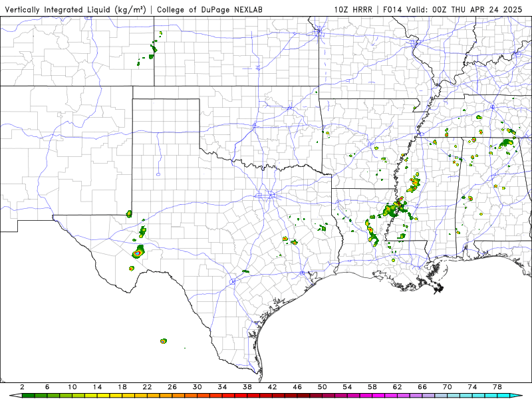The width and height of the screenshot is (532, 399).
Task: Click the legend value "66"
Action: click(x=422, y=387)
